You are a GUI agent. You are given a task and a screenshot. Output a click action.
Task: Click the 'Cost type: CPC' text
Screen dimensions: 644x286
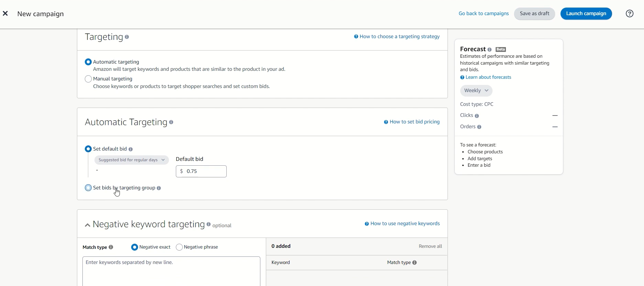pyautogui.click(x=477, y=104)
